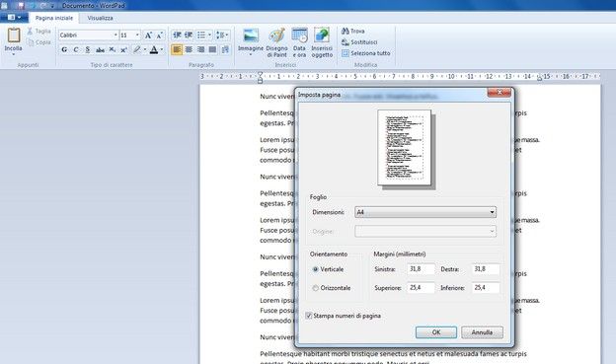Increase the paragraph indent
Image resolution: width=616 pixels, height=364 pixels.
point(189,35)
